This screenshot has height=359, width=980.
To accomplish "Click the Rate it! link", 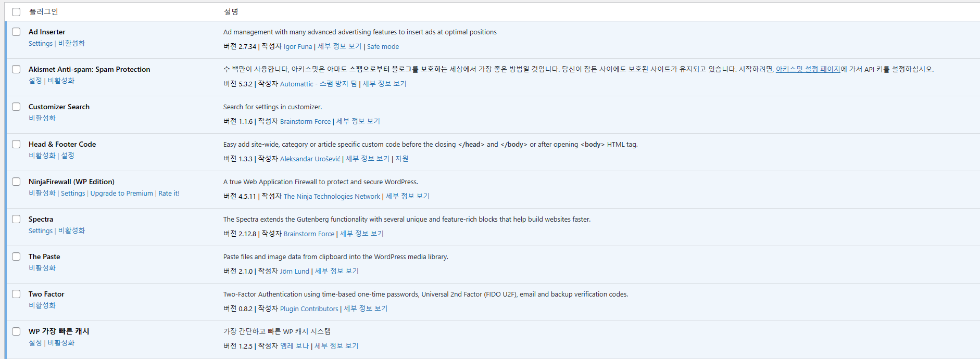I will tap(169, 194).
